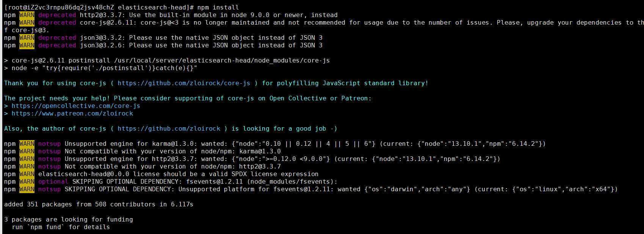The image size is (644, 234).
Task: Click 'is looking for a good job -)' text
Action: click(x=284, y=128)
